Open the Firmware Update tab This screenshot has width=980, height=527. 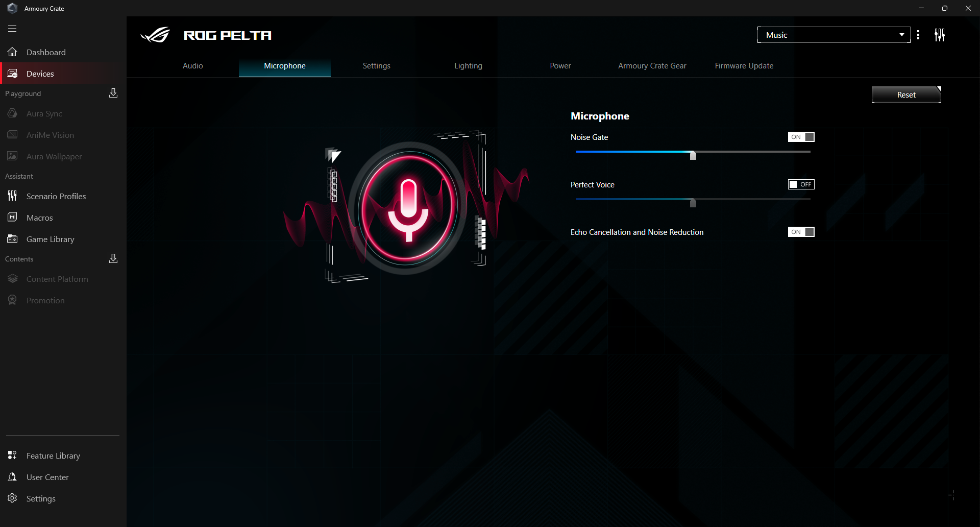(744, 66)
